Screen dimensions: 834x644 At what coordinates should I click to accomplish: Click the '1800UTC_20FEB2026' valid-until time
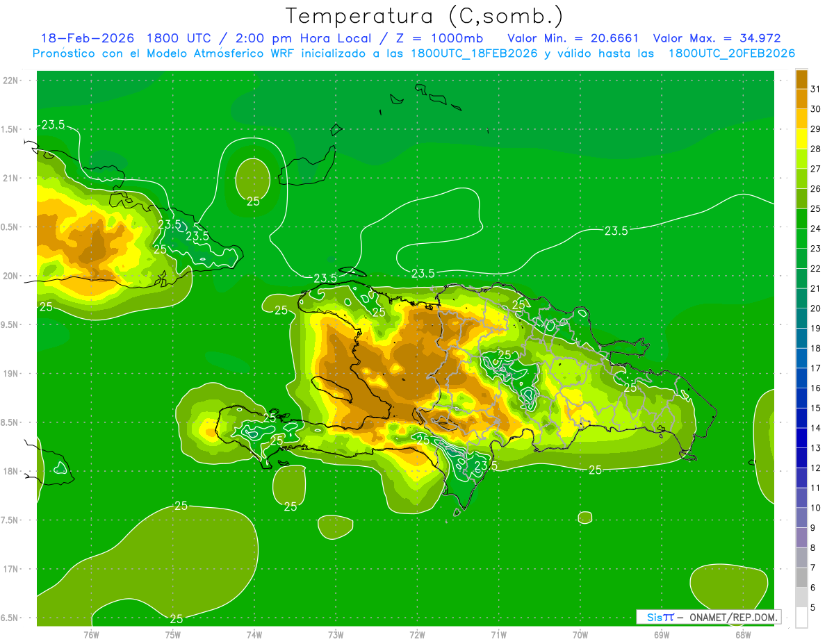(x=732, y=53)
